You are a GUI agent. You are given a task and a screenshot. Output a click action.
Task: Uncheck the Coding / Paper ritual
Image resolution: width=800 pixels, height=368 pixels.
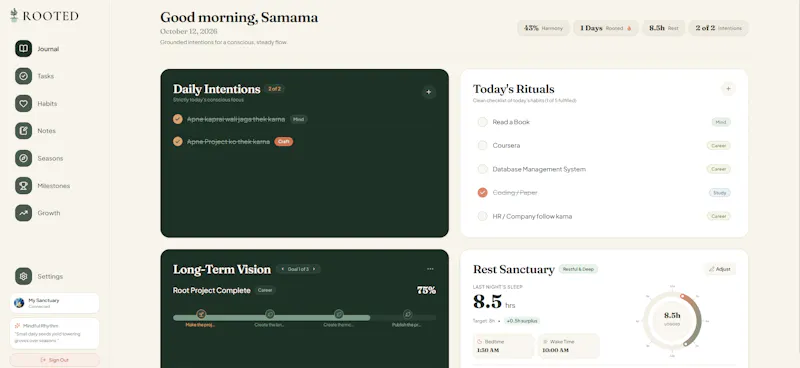482,192
